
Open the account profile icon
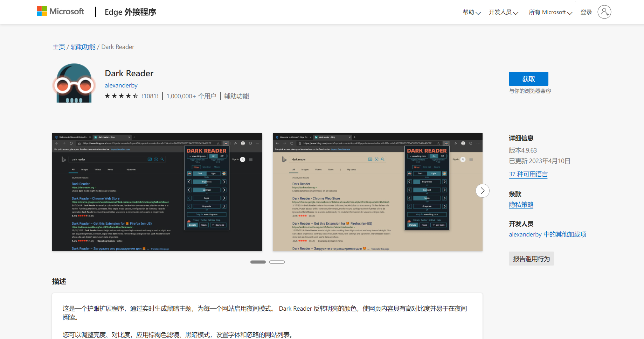pyautogui.click(x=604, y=12)
